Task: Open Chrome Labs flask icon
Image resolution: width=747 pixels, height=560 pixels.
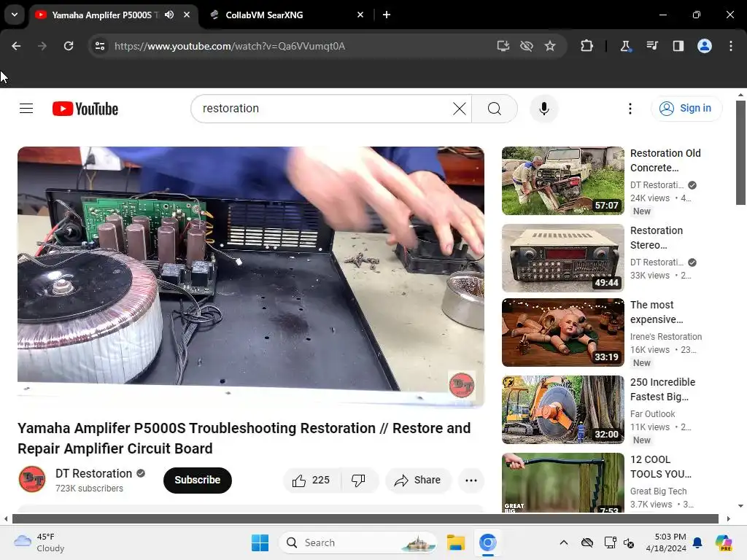Action: pyautogui.click(x=625, y=46)
